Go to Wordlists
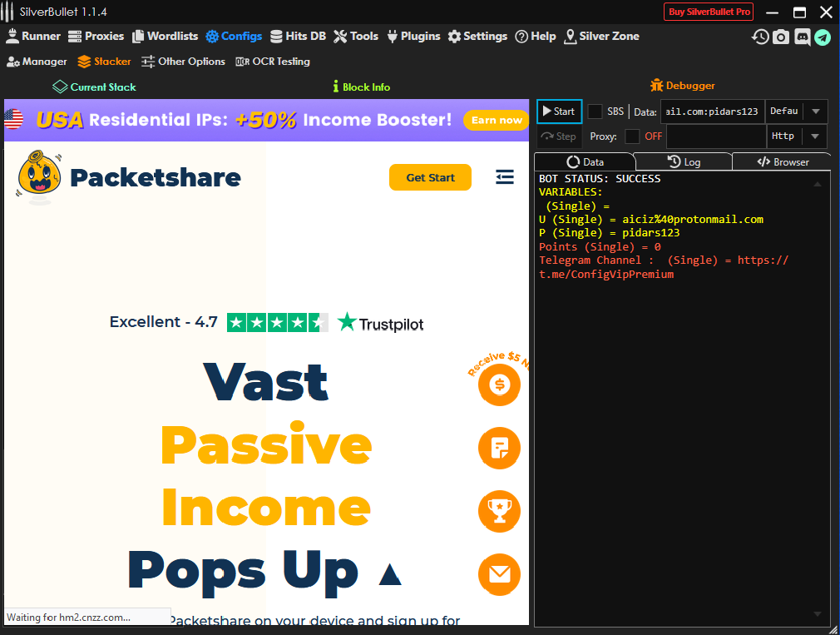The width and height of the screenshot is (840, 635). click(x=166, y=37)
